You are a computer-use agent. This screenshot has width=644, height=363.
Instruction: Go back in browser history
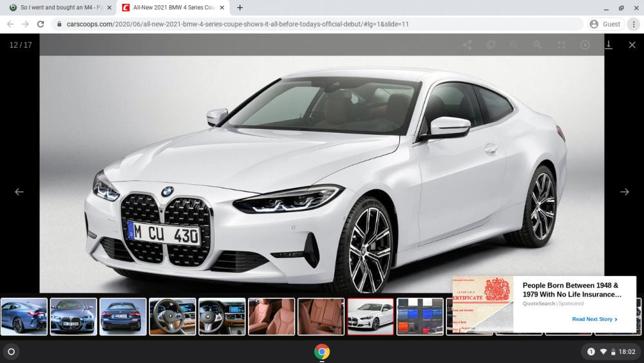click(x=10, y=25)
